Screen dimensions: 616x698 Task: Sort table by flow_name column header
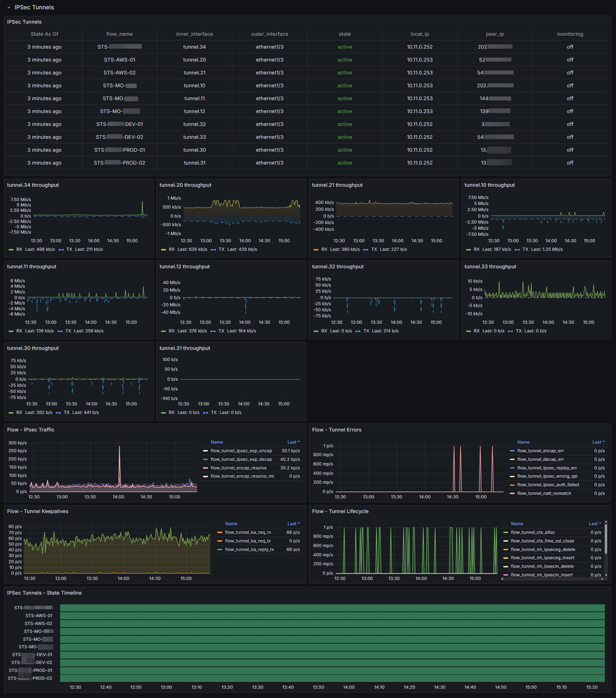click(120, 34)
